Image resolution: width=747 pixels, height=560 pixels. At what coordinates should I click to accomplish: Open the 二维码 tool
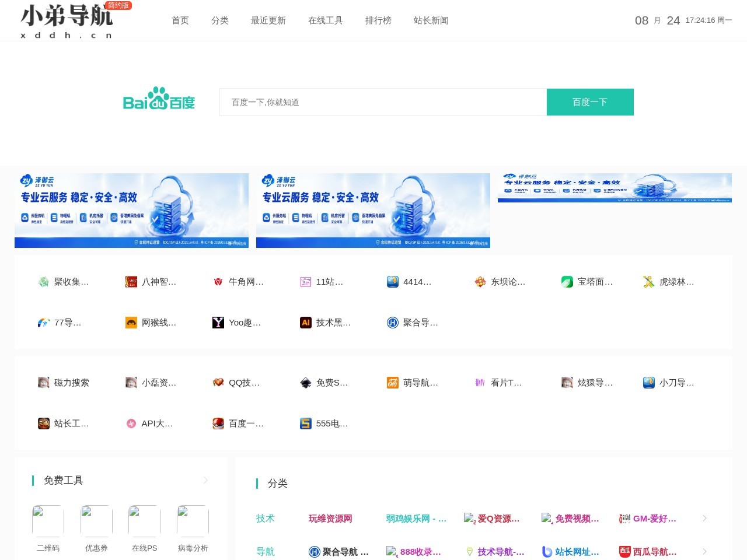tap(48, 528)
